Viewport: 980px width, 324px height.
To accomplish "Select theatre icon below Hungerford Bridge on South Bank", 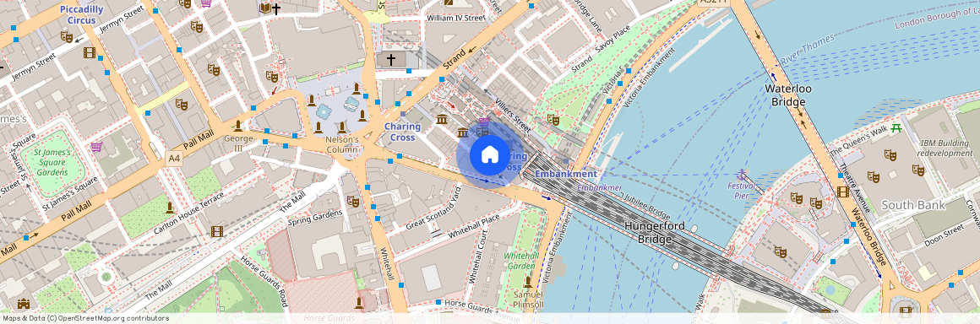I will pos(780,251).
